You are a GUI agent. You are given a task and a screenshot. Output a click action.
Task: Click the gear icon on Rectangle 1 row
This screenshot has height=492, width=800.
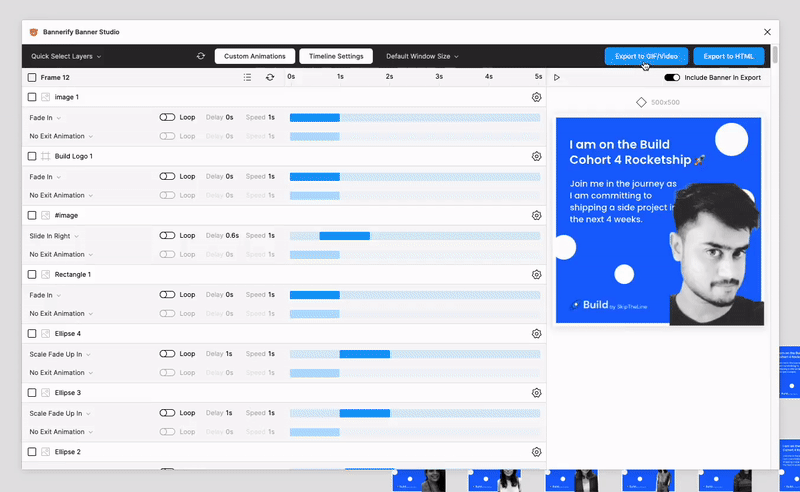pyautogui.click(x=536, y=274)
